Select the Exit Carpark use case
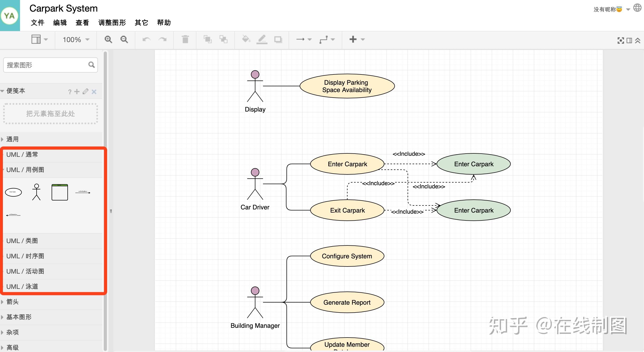The image size is (644, 352). coord(347,210)
